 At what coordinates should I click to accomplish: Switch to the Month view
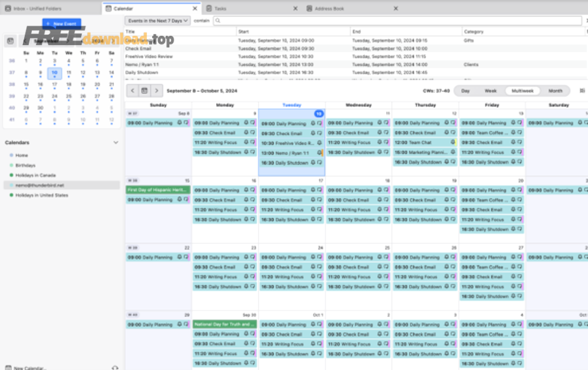[x=555, y=91]
